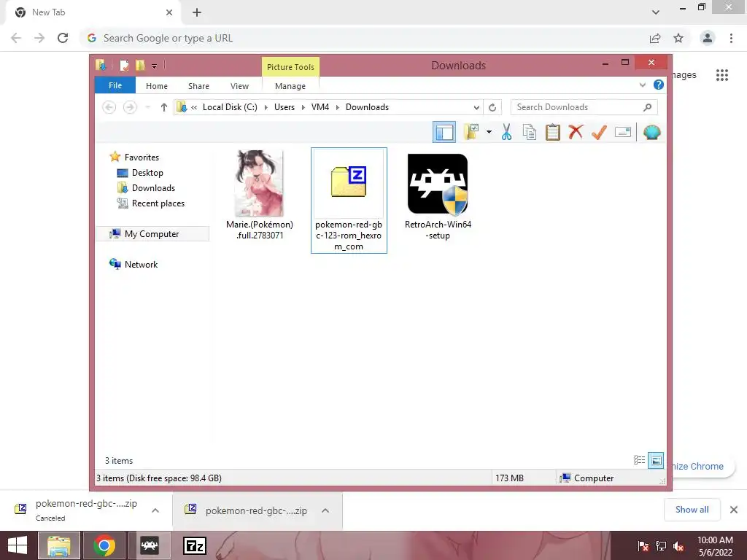
Task: Open the Home ribbon tab
Action: (157, 86)
